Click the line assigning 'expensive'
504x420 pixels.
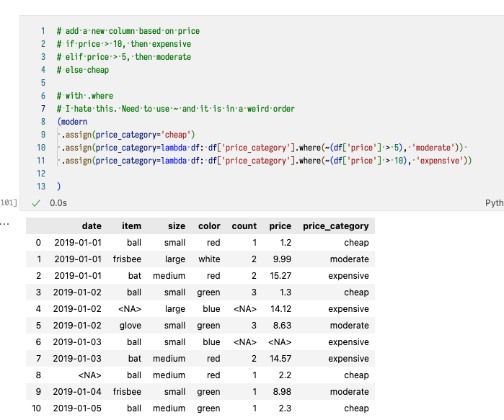click(267, 161)
